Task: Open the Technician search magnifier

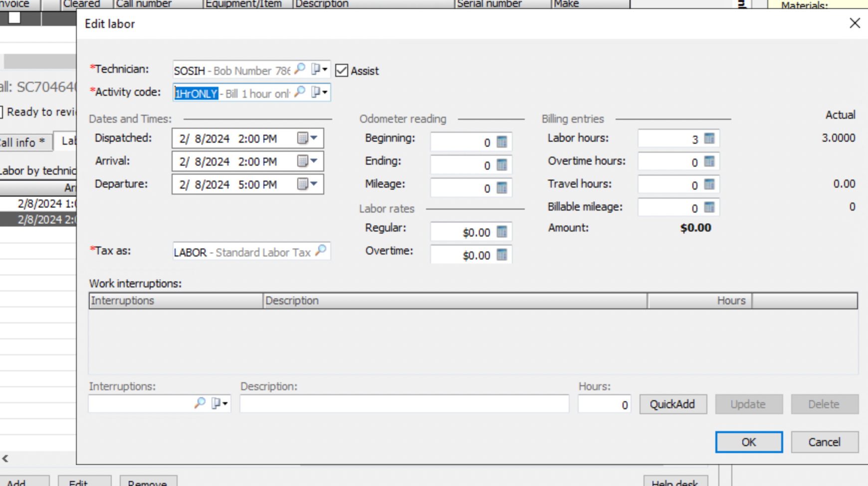Action: click(x=299, y=69)
